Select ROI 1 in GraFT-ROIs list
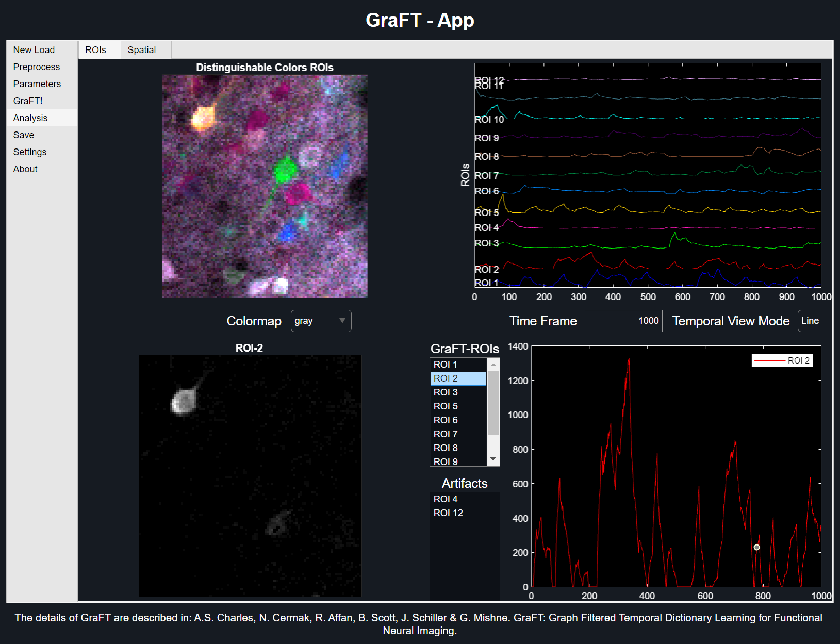This screenshot has height=644, width=840. [x=458, y=365]
